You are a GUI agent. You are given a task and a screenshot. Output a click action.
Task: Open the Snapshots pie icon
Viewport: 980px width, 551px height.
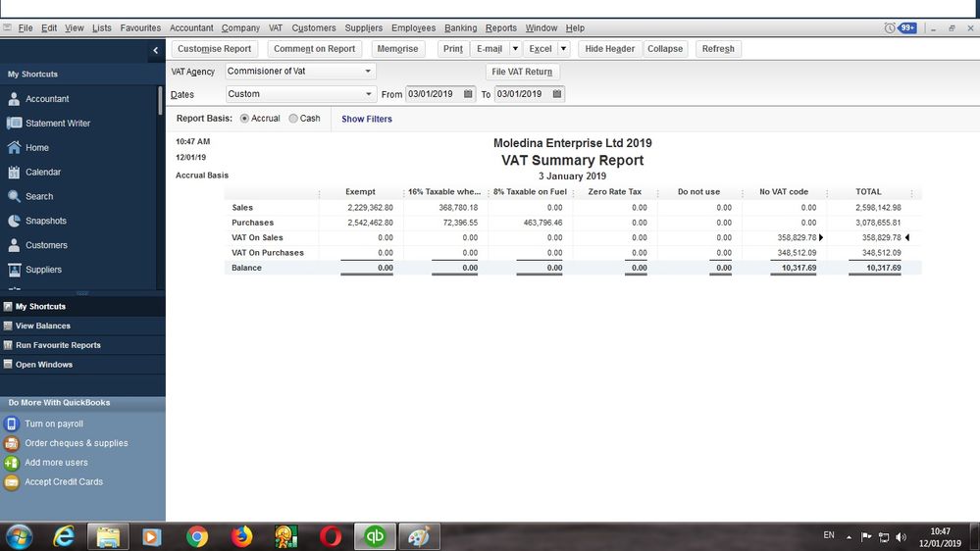pyautogui.click(x=14, y=221)
